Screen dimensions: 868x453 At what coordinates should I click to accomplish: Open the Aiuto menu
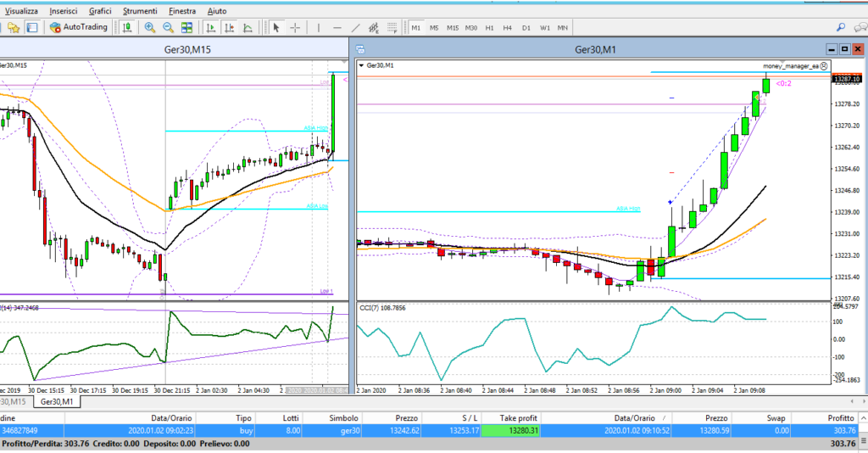point(216,10)
